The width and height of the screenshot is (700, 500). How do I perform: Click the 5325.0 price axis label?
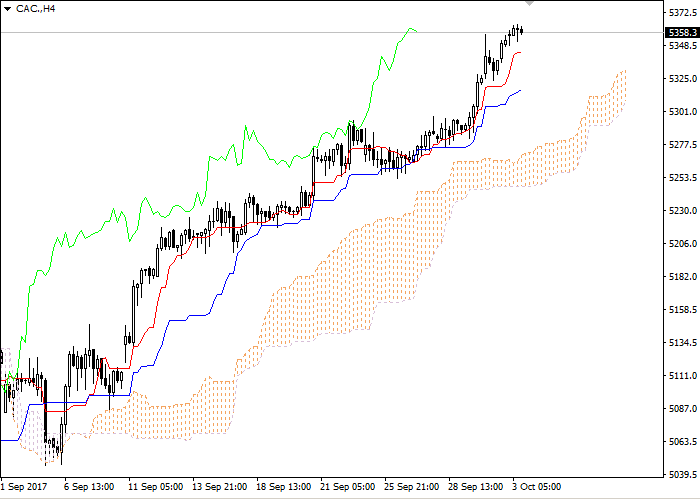[683, 79]
